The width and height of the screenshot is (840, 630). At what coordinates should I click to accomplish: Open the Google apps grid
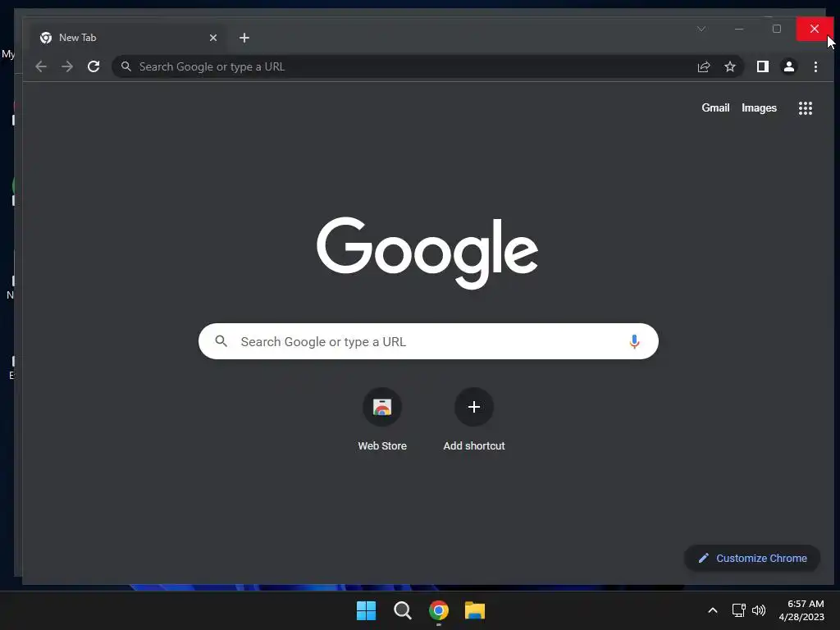[806, 108]
